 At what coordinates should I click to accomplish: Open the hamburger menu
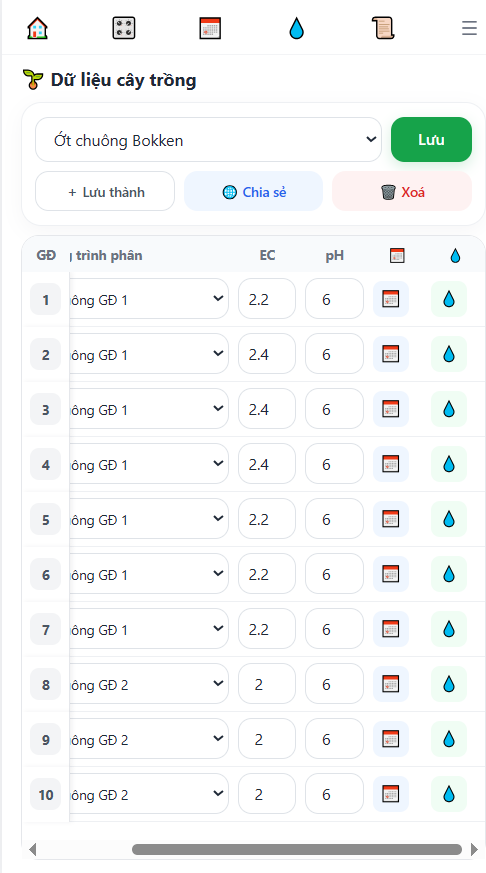[469, 28]
